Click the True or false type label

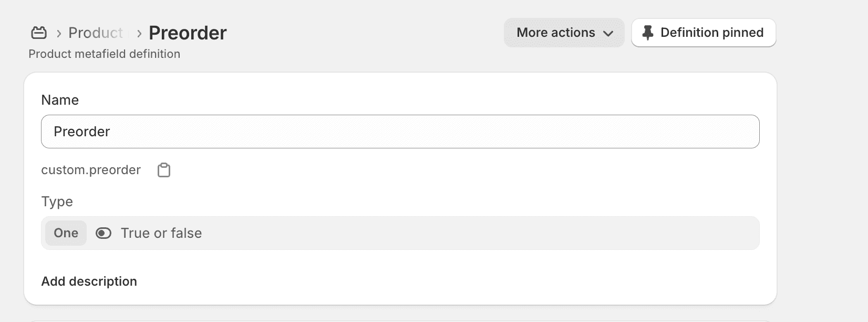(x=161, y=233)
